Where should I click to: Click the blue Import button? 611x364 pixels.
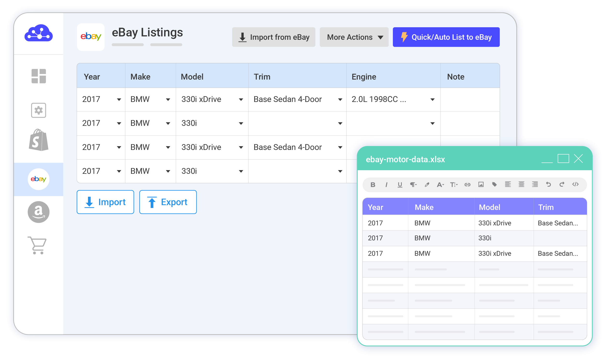pos(105,202)
